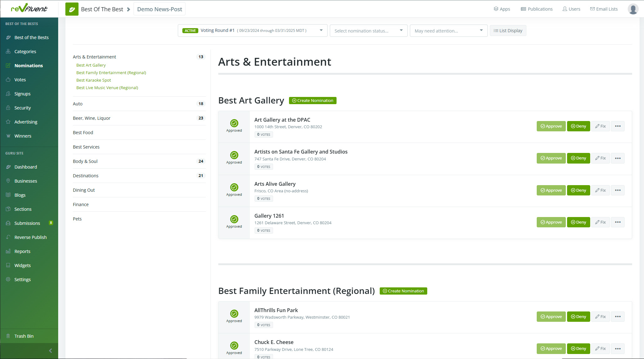Create Nomination for Best Art Gallery
The image size is (644, 359).
click(312, 101)
